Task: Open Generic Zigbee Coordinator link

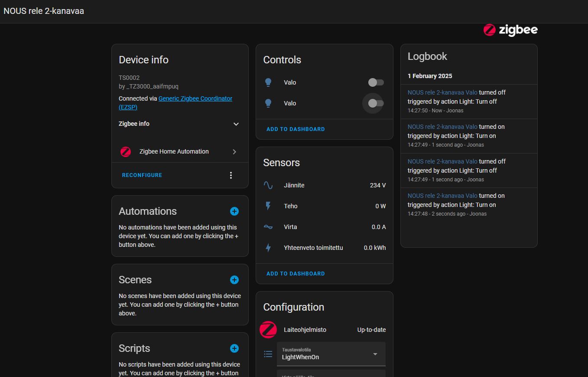Action: (195, 98)
